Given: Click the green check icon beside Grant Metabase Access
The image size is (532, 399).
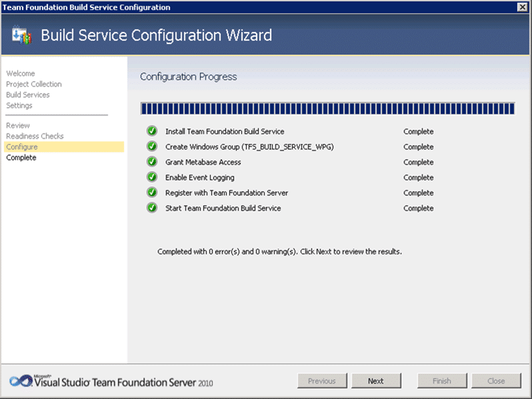Looking at the screenshot, I should coord(152,161).
